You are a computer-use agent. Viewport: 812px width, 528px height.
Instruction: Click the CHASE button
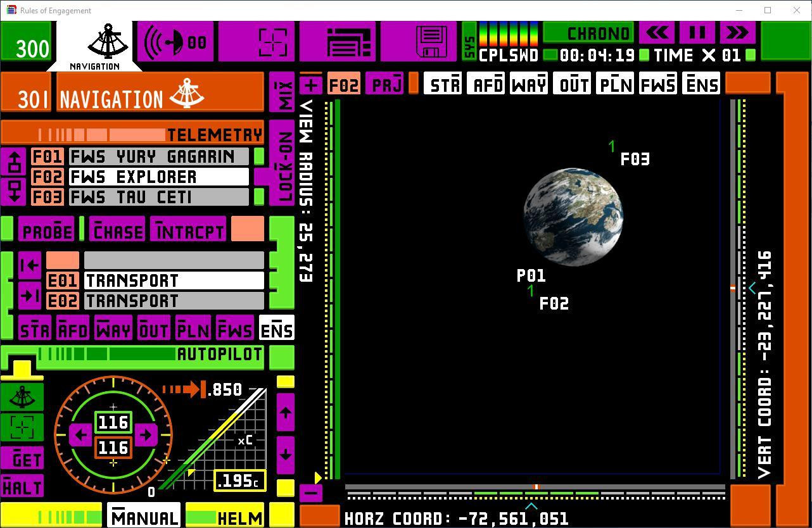(117, 229)
